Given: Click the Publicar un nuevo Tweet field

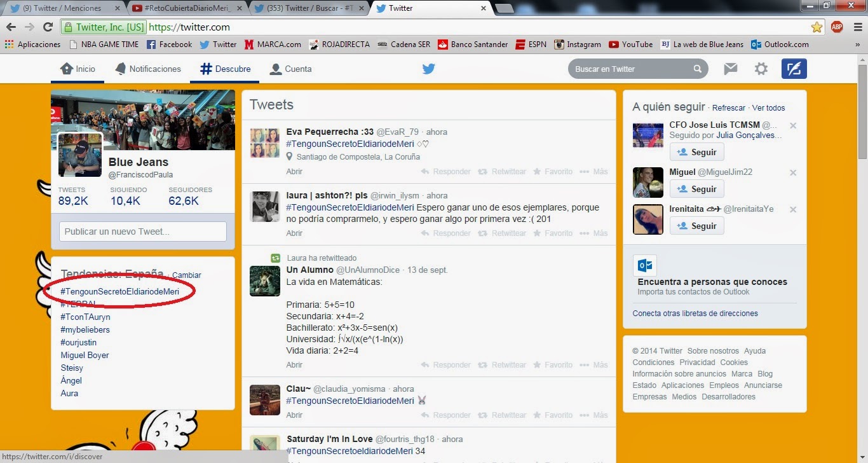Looking at the screenshot, I should (x=142, y=231).
